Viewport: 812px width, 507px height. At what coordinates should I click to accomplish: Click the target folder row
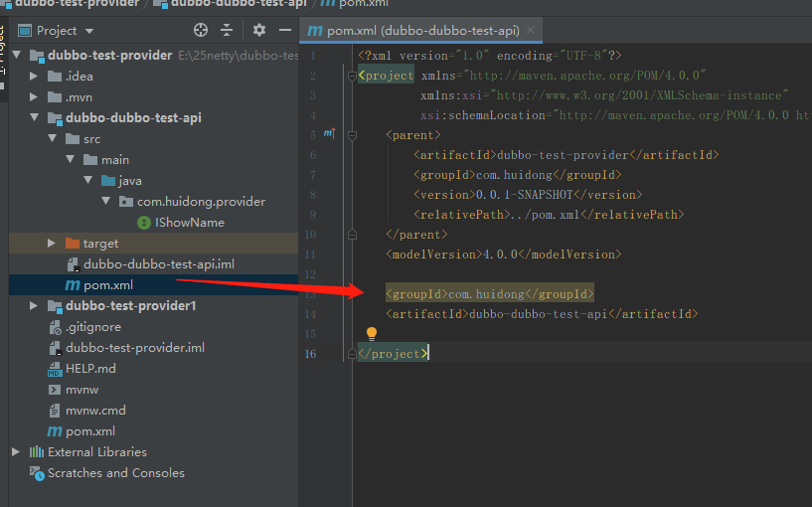point(153,243)
